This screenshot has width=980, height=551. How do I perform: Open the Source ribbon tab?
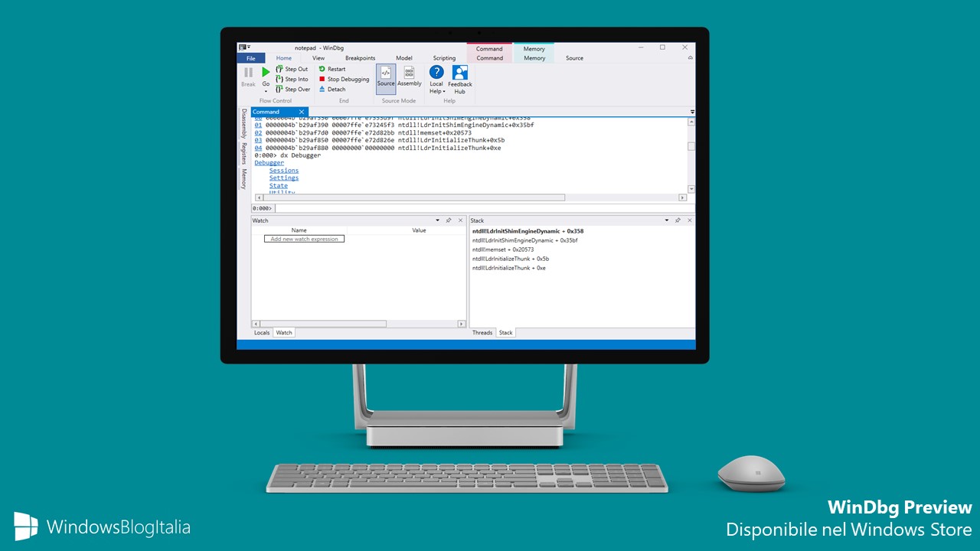click(x=574, y=58)
